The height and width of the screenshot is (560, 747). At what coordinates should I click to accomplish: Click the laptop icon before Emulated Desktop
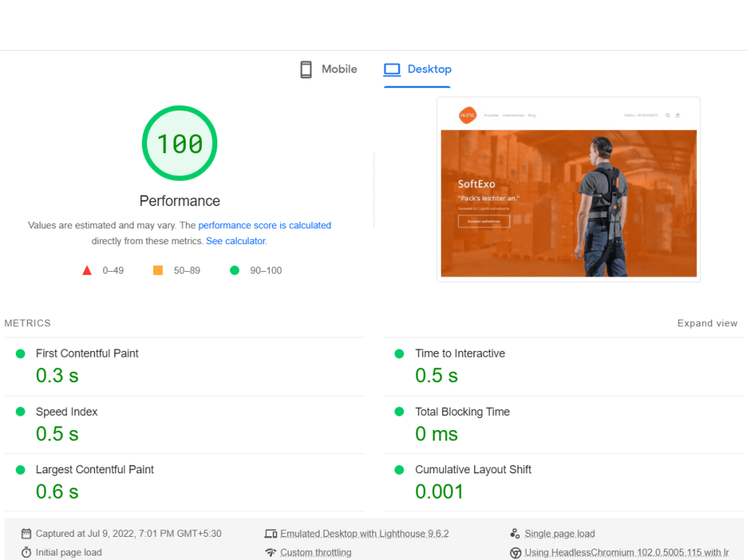tap(271, 533)
